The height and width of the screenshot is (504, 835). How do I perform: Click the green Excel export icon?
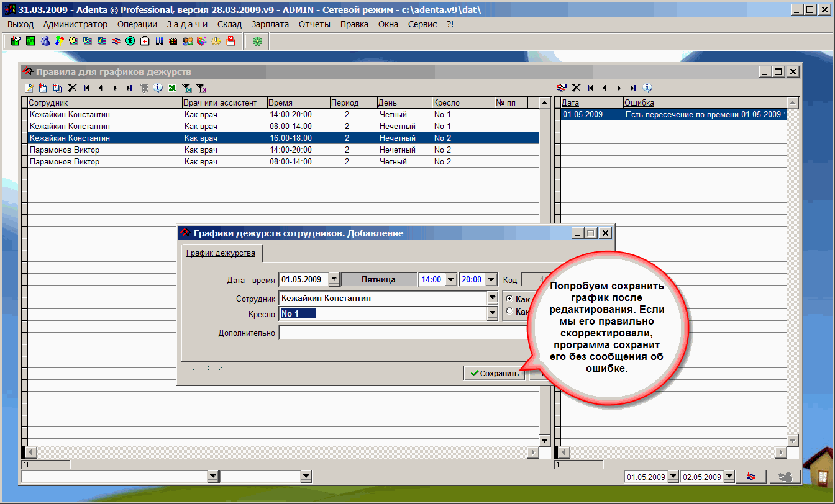pos(172,88)
